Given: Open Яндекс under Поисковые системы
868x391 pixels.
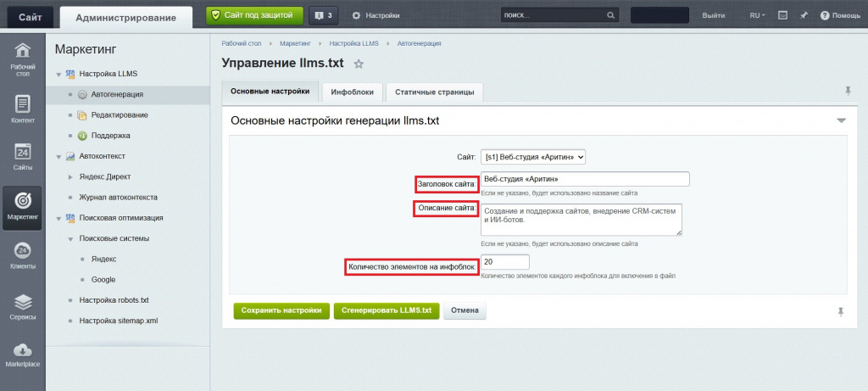Looking at the screenshot, I should 103,260.
